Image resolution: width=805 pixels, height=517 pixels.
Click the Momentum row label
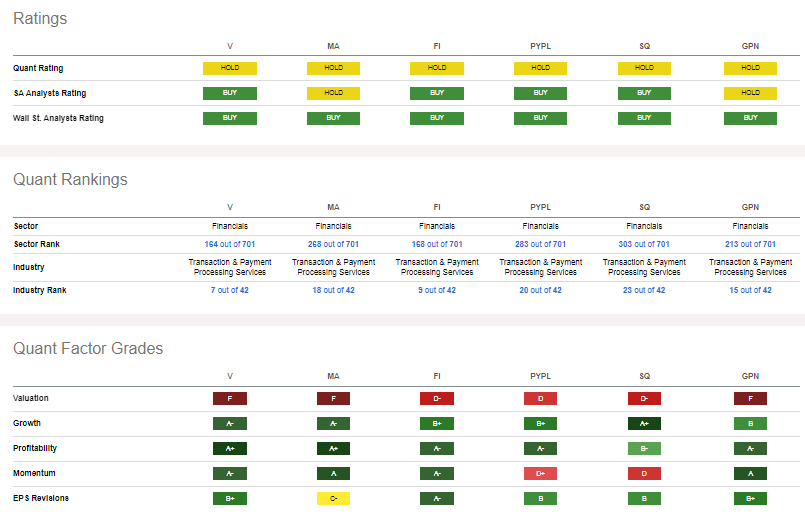[x=34, y=473]
